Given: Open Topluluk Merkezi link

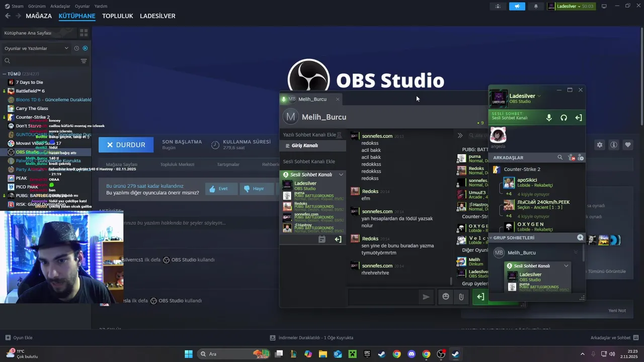Looking at the screenshot, I should tap(177, 164).
